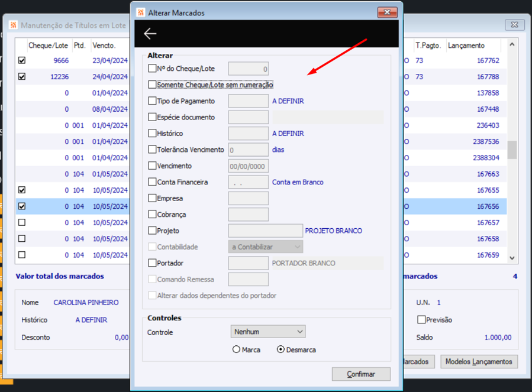Click lançamento value 167762
Screen dimensions: 532x392
pos(488,60)
